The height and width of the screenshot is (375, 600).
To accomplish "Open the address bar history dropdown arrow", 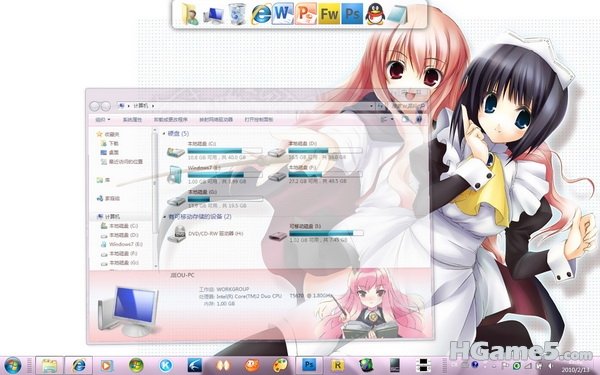I will pyautogui.click(x=371, y=106).
